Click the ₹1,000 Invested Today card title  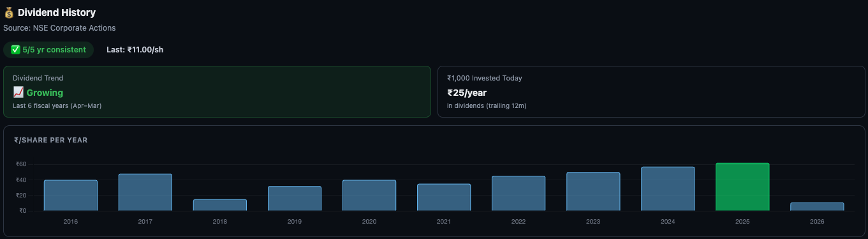485,78
